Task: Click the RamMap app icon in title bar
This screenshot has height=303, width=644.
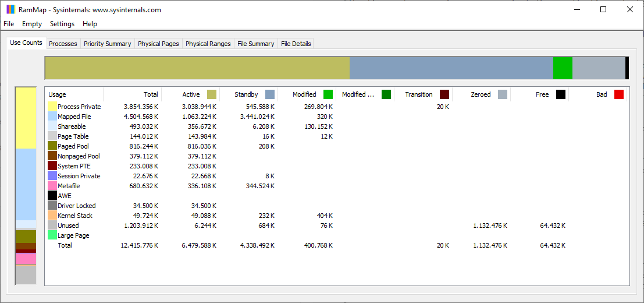Action: (x=10, y=9)
